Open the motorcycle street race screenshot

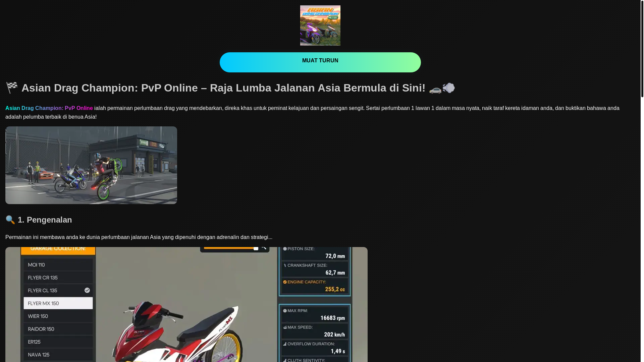tap(91, 165)
